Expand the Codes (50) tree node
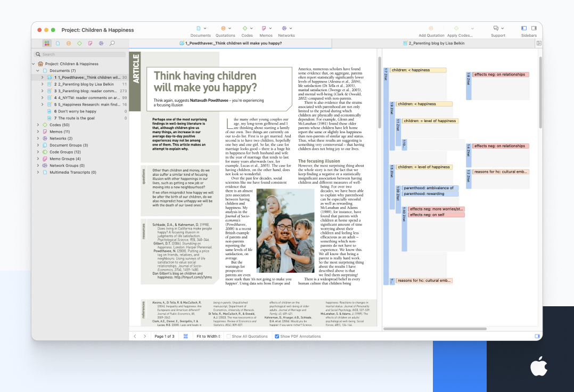This screenshot has width=574, height=392. (38, 125)
